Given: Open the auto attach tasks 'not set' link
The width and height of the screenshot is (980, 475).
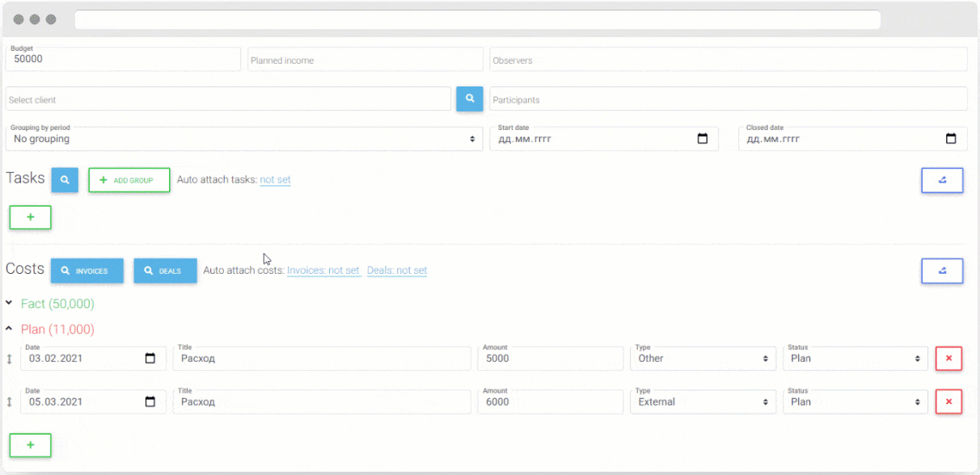Looking at the screenshot, I should 276,179.
